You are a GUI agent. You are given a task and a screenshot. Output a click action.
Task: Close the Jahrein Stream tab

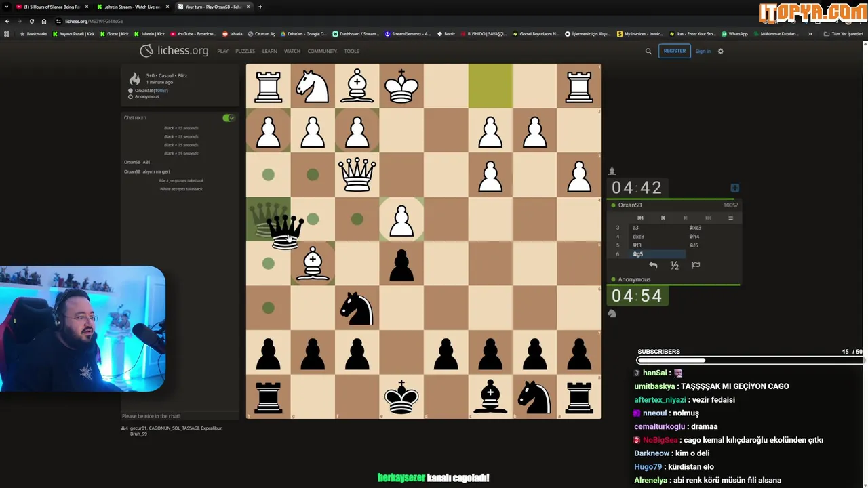tap(167, 7)
